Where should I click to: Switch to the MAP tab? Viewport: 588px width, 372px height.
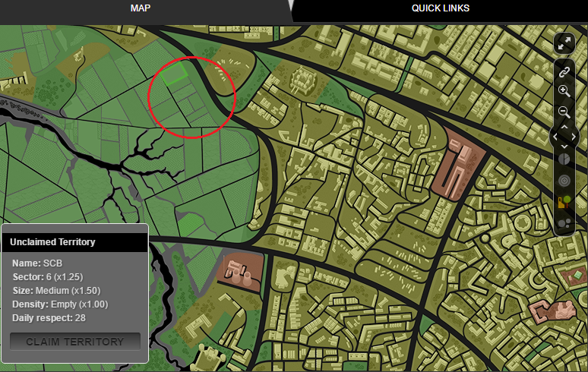tap(141, 8)
